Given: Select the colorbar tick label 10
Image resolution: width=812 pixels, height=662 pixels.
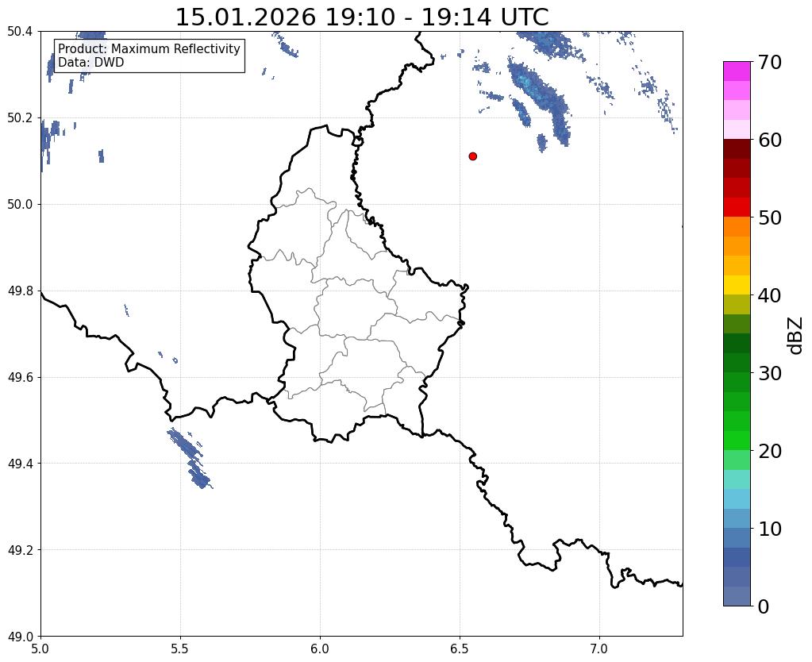Looking at the screenshot, I should 770,529.
